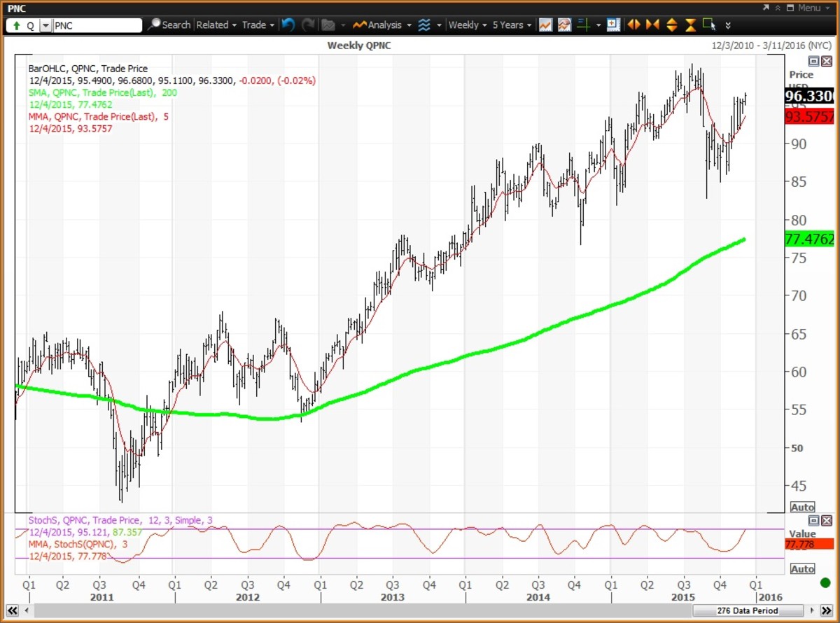Open the Trade menu

[258, 24]
